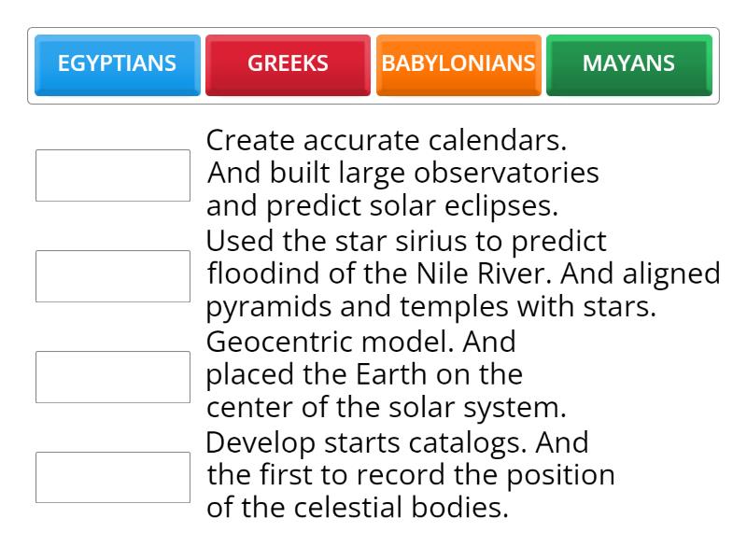This screenshot has width=747, height=560.
Task: Click the answer box for star catalogs clue
Action: (x=112, y=477)
